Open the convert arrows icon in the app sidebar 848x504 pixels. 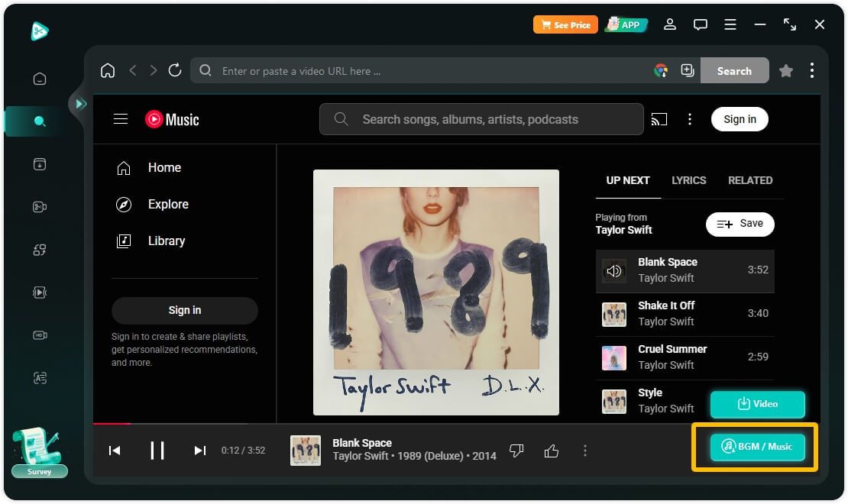[40, 249]
